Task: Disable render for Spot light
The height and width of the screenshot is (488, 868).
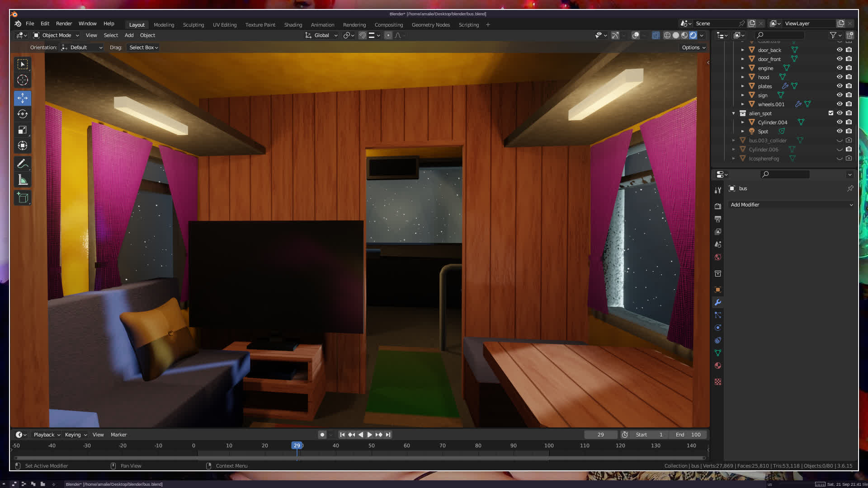Action: [x=849, y=131]
